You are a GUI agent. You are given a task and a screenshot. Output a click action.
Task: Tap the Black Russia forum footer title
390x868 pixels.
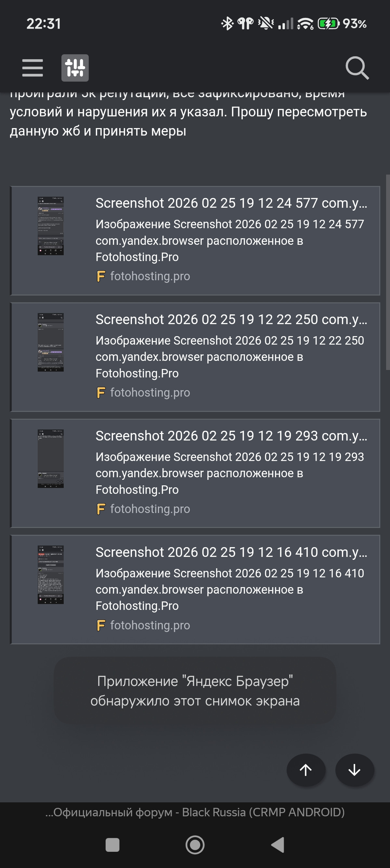point(195,812)
